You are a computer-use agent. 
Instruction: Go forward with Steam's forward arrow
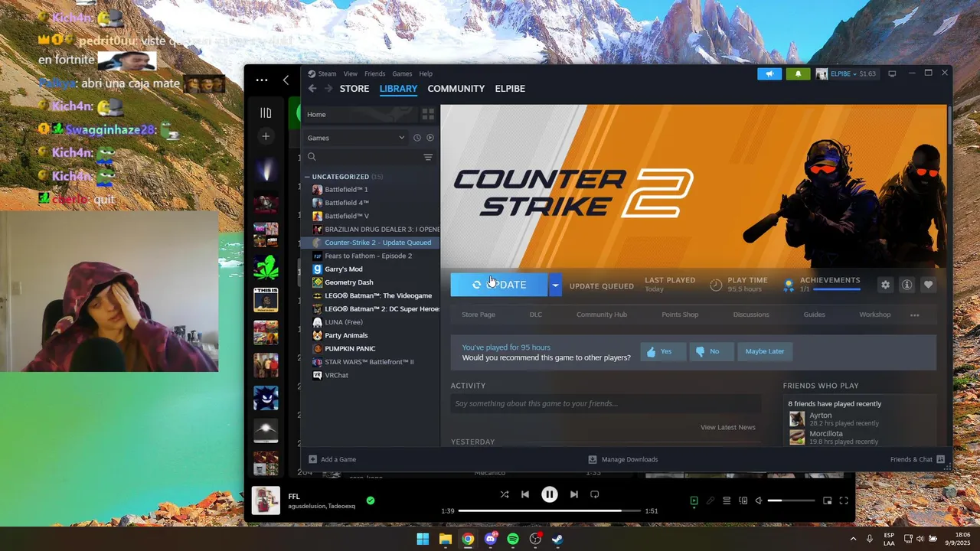(x=328, y=89)
